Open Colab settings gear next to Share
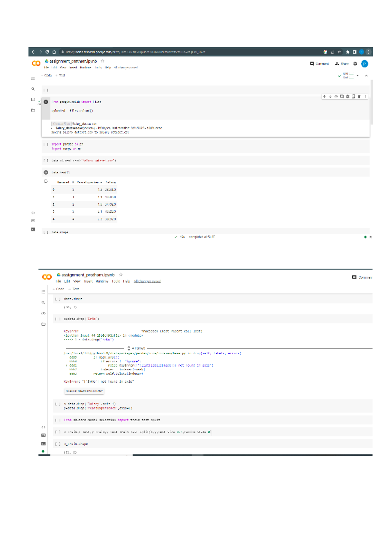 (x=355, y=64)
